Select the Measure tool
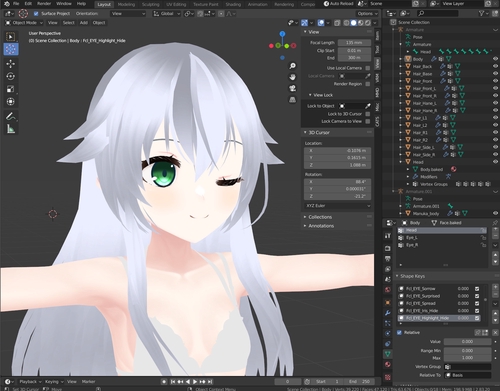The height and width of the screenshot is (391, 500). click(x=11, y=129)
